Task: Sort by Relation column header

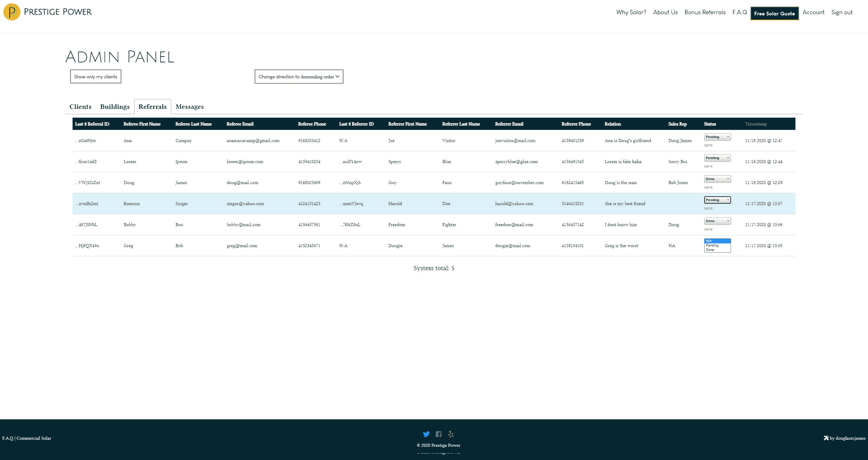Action: [613, 124]
